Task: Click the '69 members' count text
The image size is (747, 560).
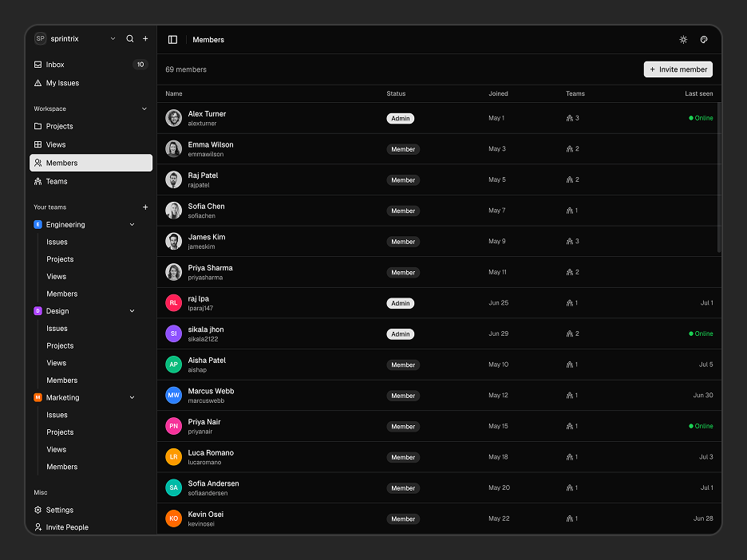Action: 186,69
